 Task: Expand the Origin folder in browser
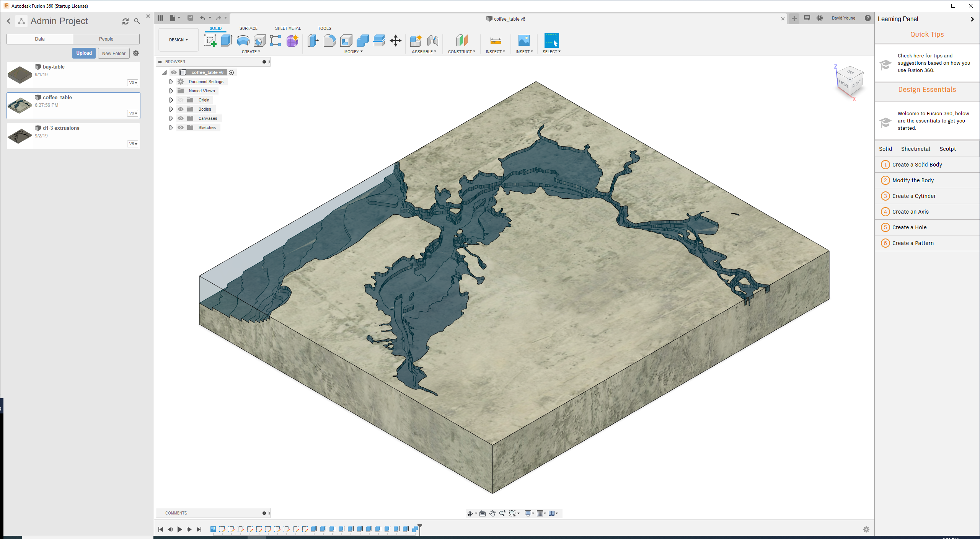point(171,100)
